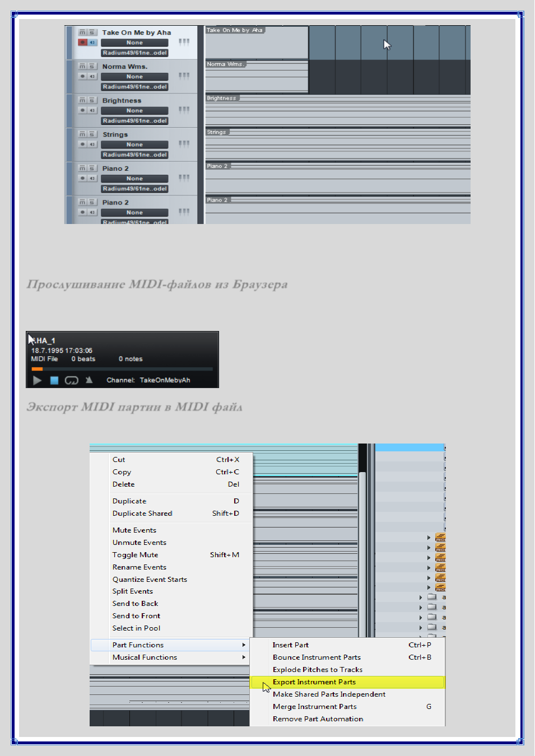Mute the Take On Me by Aha track
The width and height of the screenshot is (535, 756).
[x=82, y=32]
